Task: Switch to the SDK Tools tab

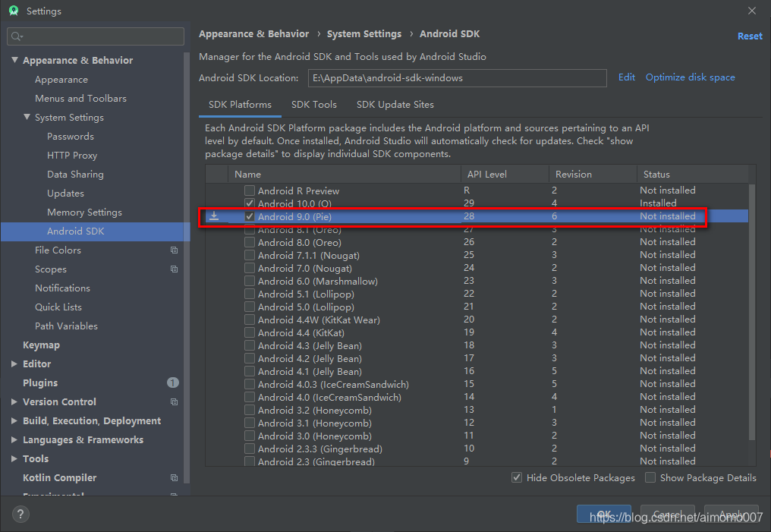Action: pyautogui.click(x=313, y=105)
